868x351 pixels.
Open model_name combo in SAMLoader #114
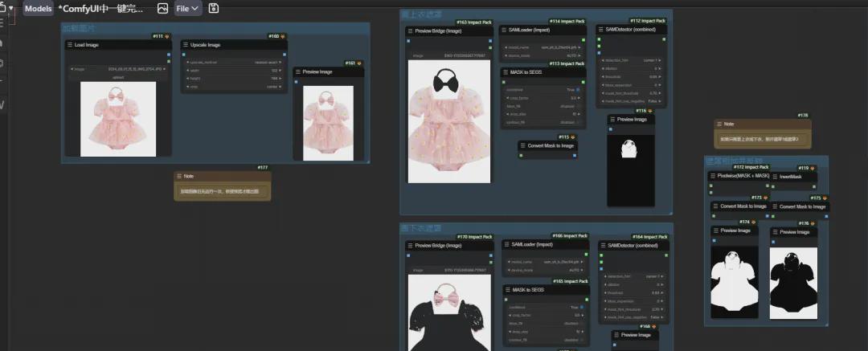[542, 47]
